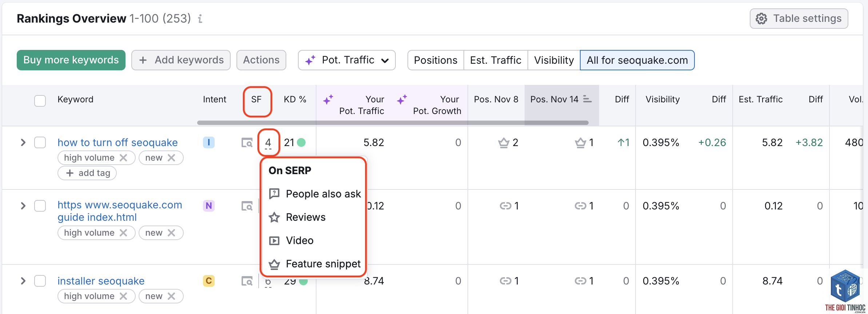Click Pos. Nov 8 column header
868x314 pixels.
(496, 99)
